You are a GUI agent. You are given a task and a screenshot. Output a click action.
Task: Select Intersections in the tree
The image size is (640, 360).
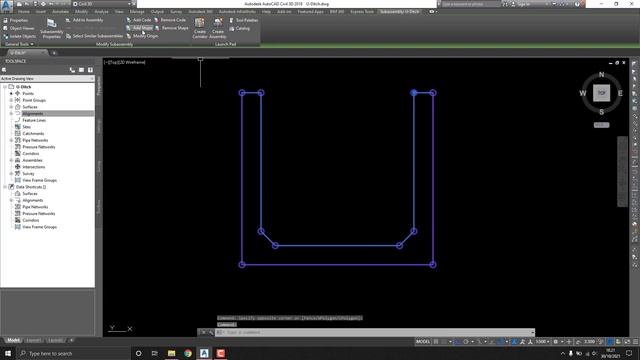pyautogui.click(x=34, y=167)
